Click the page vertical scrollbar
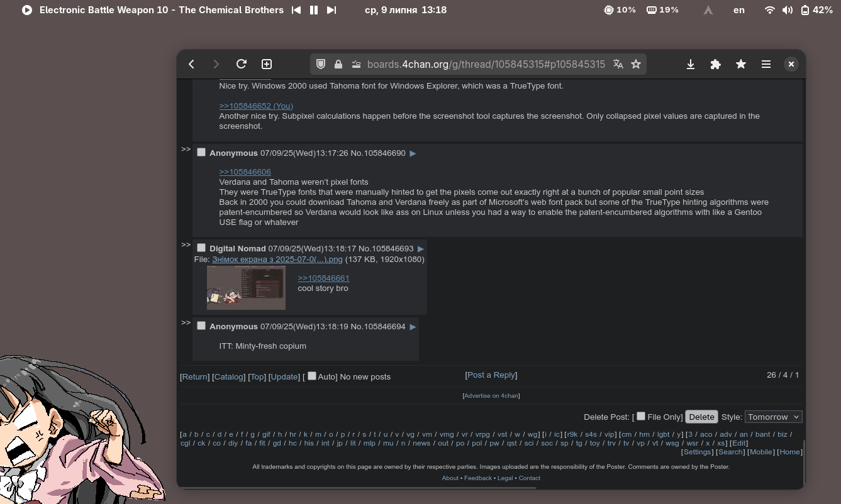This screenshot has height=504, width=841. 804,462
